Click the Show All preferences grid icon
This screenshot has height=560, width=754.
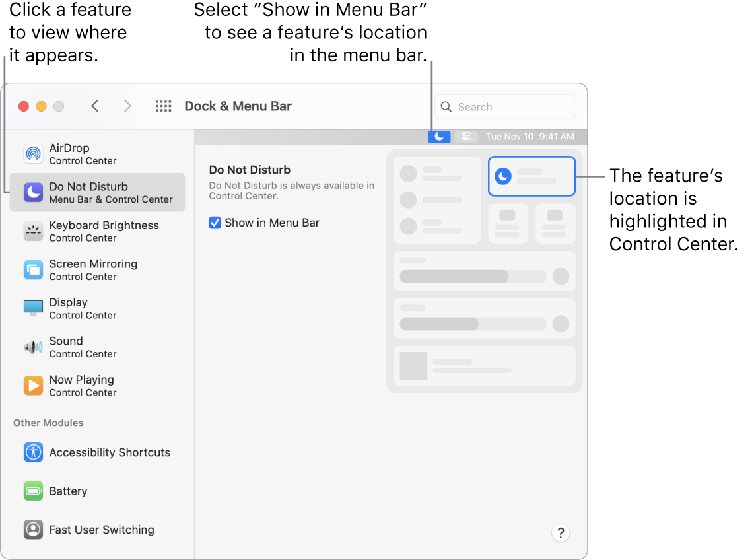(163, 106)
